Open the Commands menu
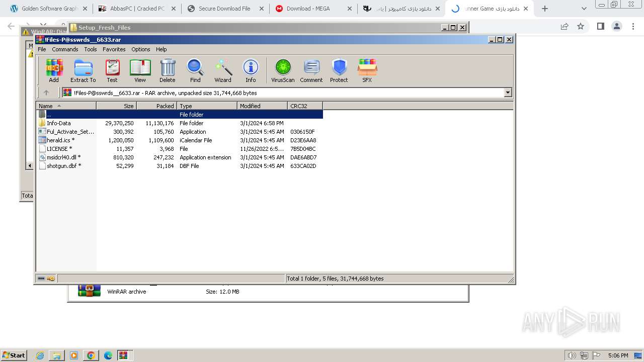644x362 pixels. tap(65, 49)
